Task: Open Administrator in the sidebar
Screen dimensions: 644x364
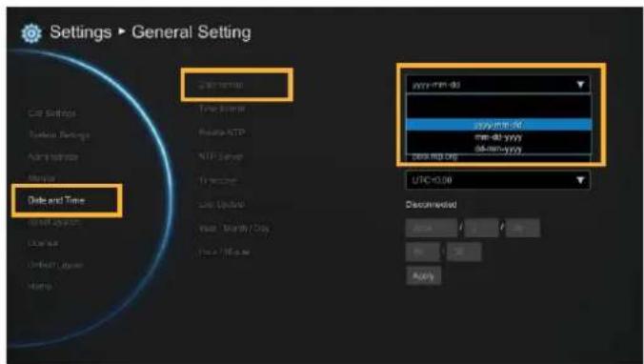Action: [53, 157]
